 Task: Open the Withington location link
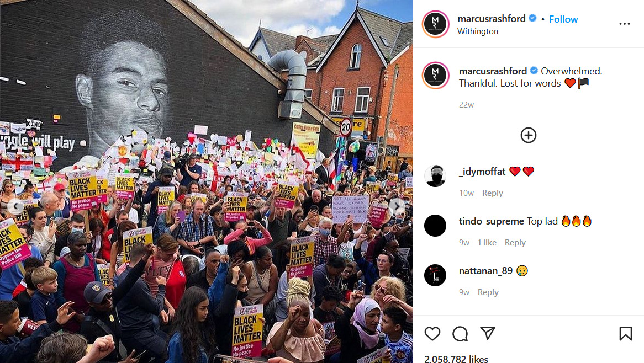click(x=478, y=31)
